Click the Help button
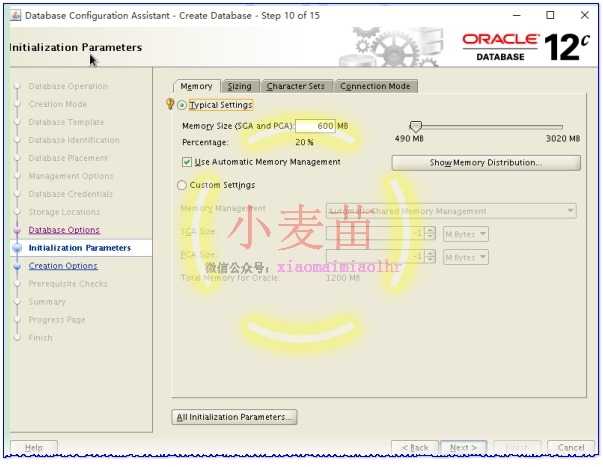The width and height of the screenshot is (603, 467). pos(34,447)
